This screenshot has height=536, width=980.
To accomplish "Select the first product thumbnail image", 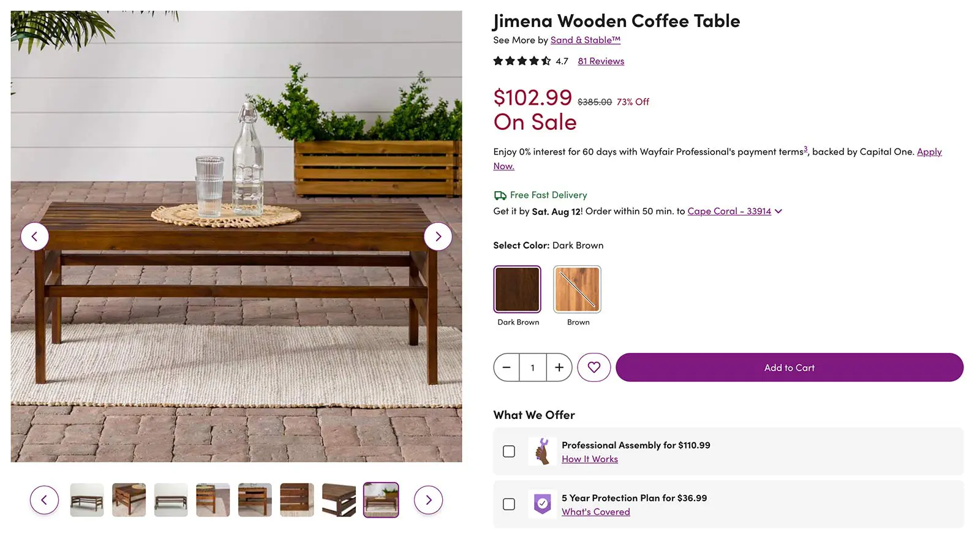I will tap(87, 500).
